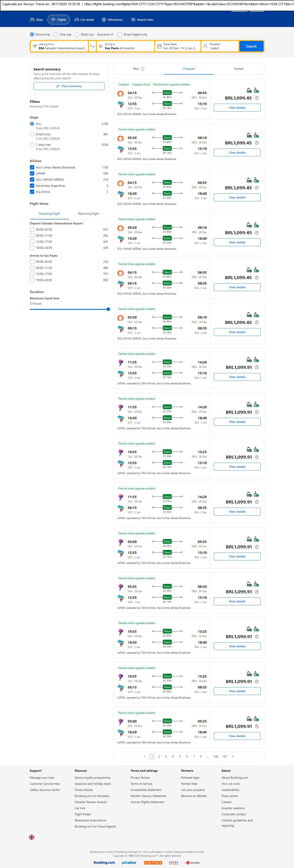294x868 pixels.
Task: Open the Travellers selector showing 1 adult
Action: 220,46
